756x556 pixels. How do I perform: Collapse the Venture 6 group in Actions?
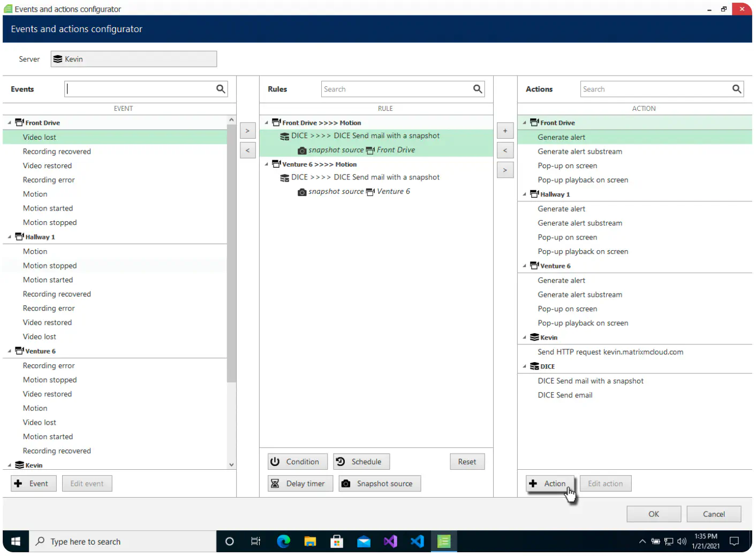pyautogui.click(x=524, y=266)
